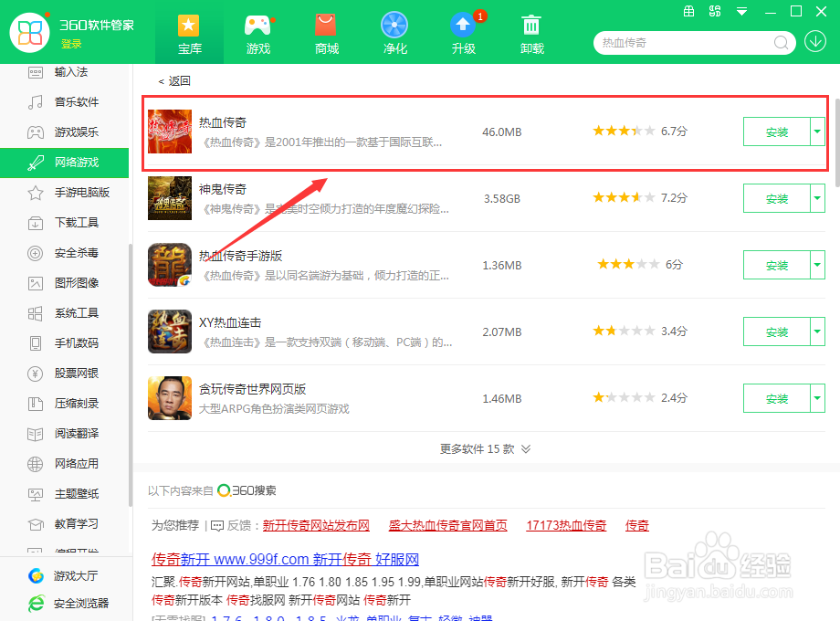The height and width of the screenshot is (621, 840).
Task: Click the sidebar category scrollbar
Action: pyautogui.click(x=131, y=375)
